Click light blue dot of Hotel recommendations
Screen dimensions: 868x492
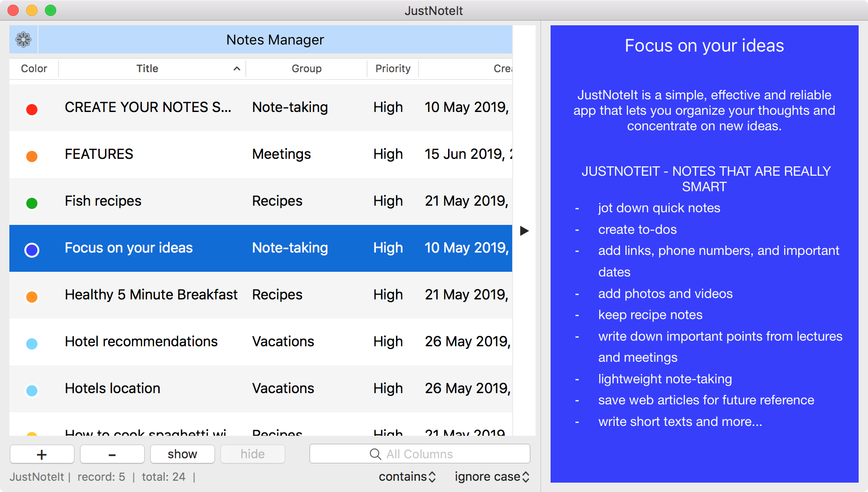[32, 343]
